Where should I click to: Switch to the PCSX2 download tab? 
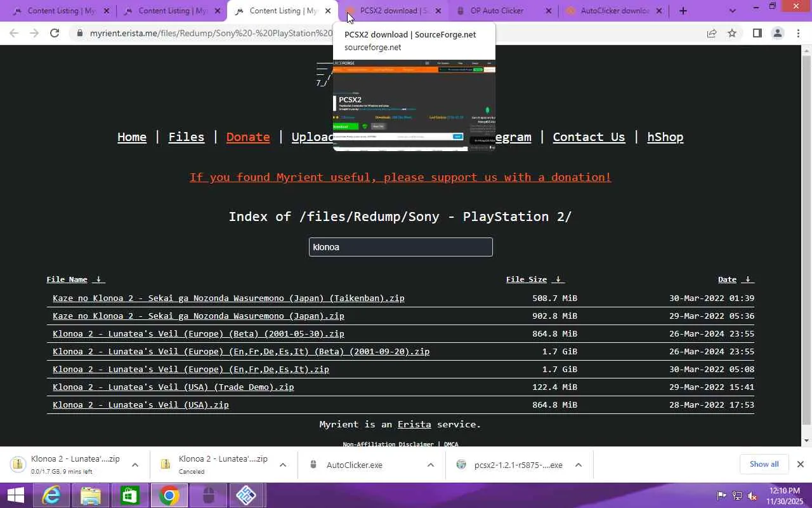(393, 11)
